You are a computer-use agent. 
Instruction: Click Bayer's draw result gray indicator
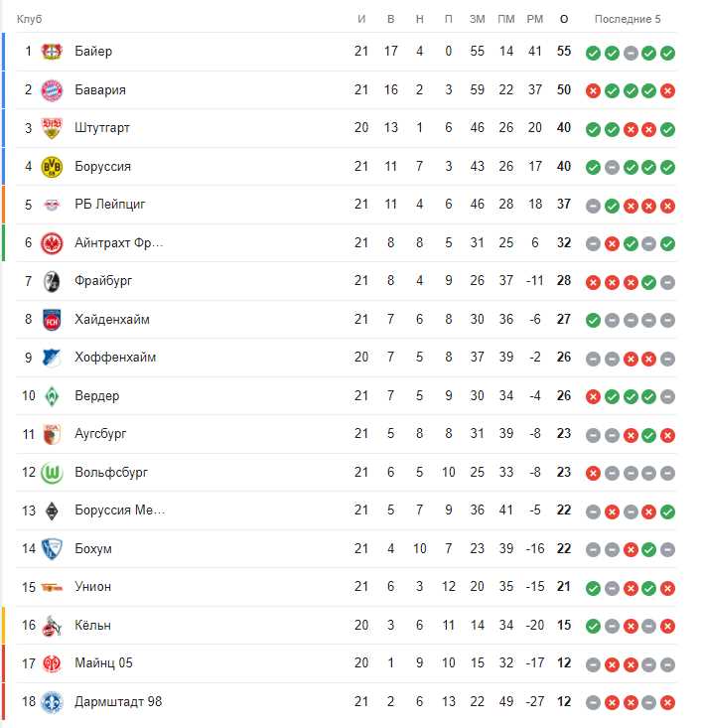tap(631, 54)
